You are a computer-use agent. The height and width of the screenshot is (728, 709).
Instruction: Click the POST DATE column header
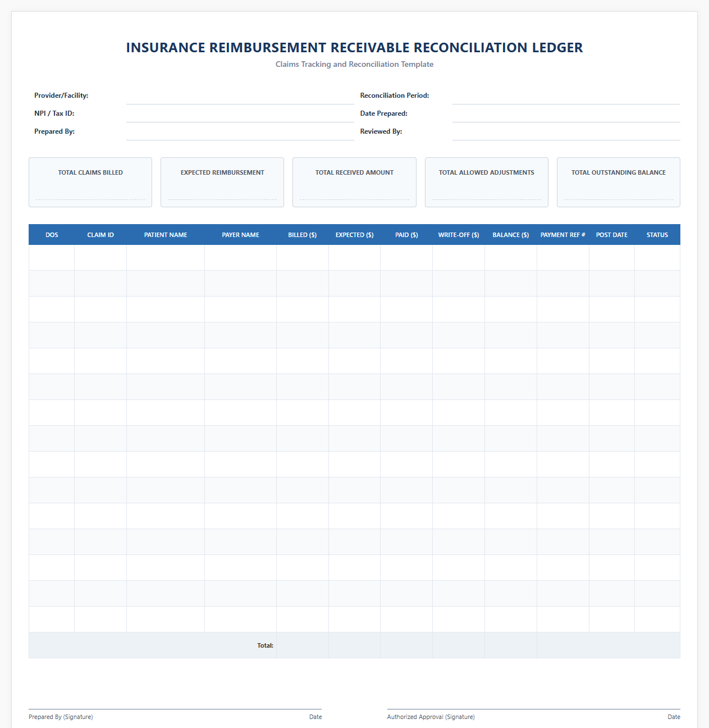612,235
